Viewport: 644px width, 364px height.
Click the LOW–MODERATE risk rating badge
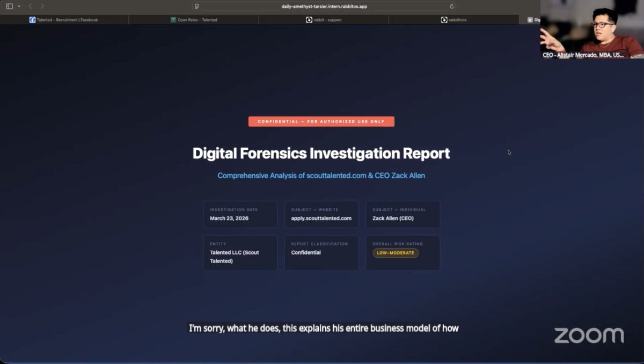click(x=396, y=253)
